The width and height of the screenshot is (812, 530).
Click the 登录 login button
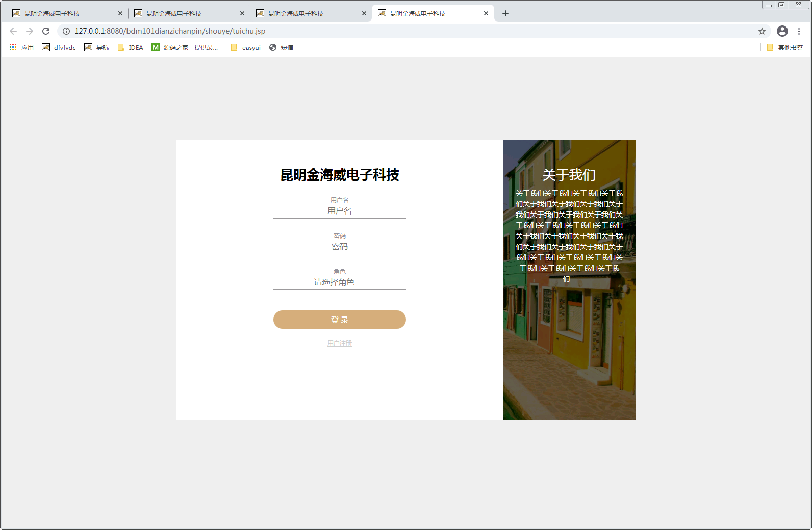point(340,320)
